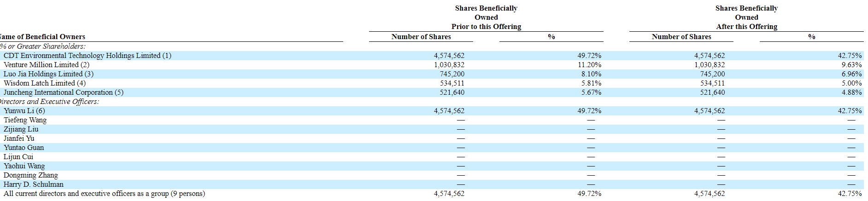Select 42.75% in the CDT Environmental row
Image resolution: width=868 pixels, height=201 pixels.
click(x=850, y=56)
